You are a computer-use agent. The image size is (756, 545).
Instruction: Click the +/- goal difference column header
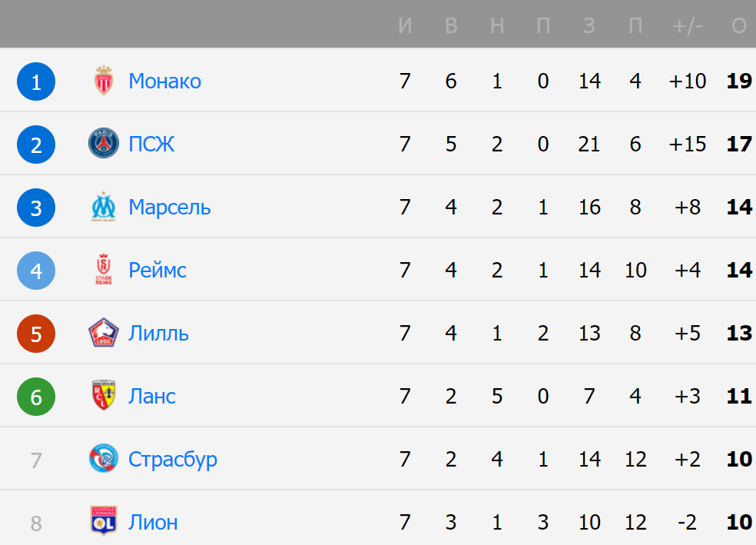point(688,25)
